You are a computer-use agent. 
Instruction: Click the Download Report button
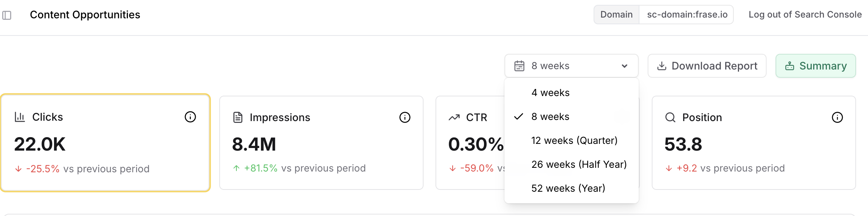pyautogui.click(x=707, y=66)
